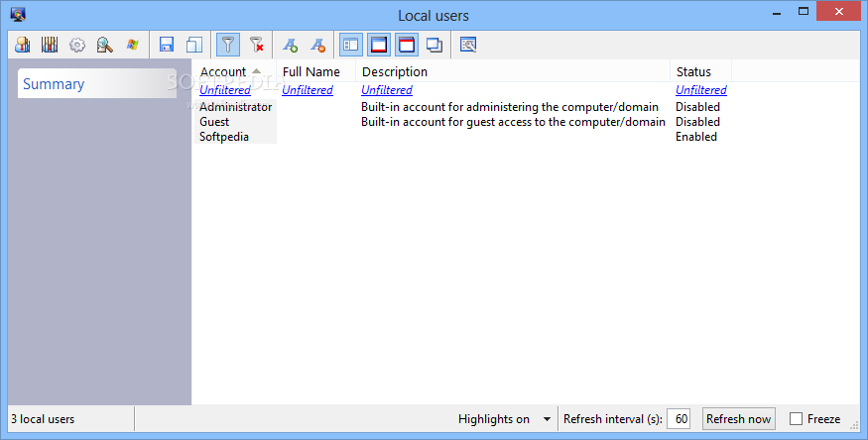Open the Unfiltered link under Account
The height and width of the screenshot is (440, 868).
coord(225,90)
